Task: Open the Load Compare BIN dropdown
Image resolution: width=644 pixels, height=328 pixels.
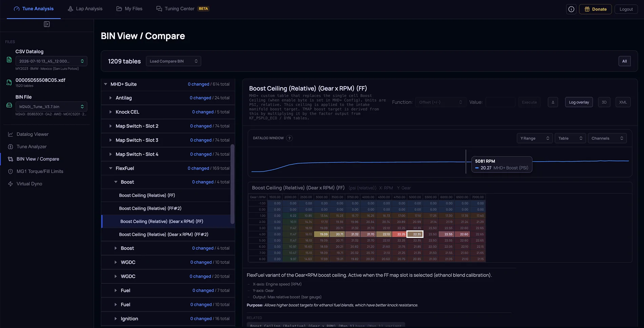Action: 174,61
